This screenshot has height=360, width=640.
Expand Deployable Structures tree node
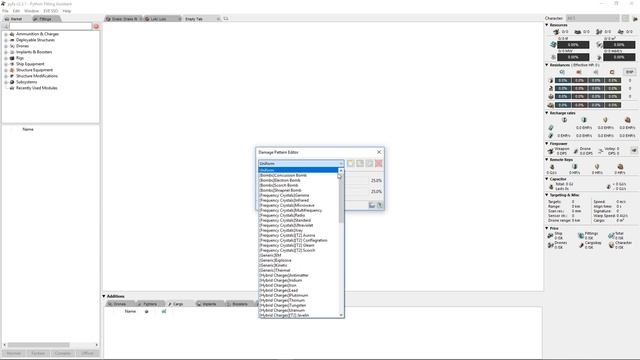[6, 40]
